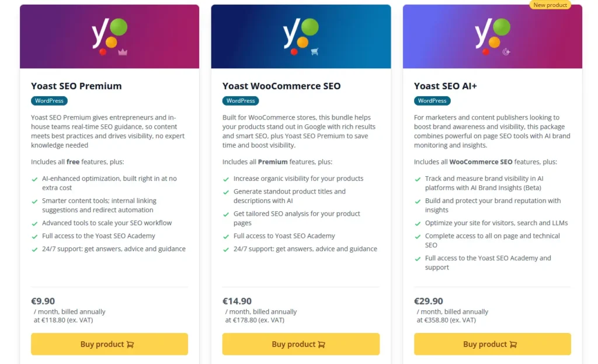
Task: Click the cart icon in the WooCommerce Buy button
Action: coord(322,344)
